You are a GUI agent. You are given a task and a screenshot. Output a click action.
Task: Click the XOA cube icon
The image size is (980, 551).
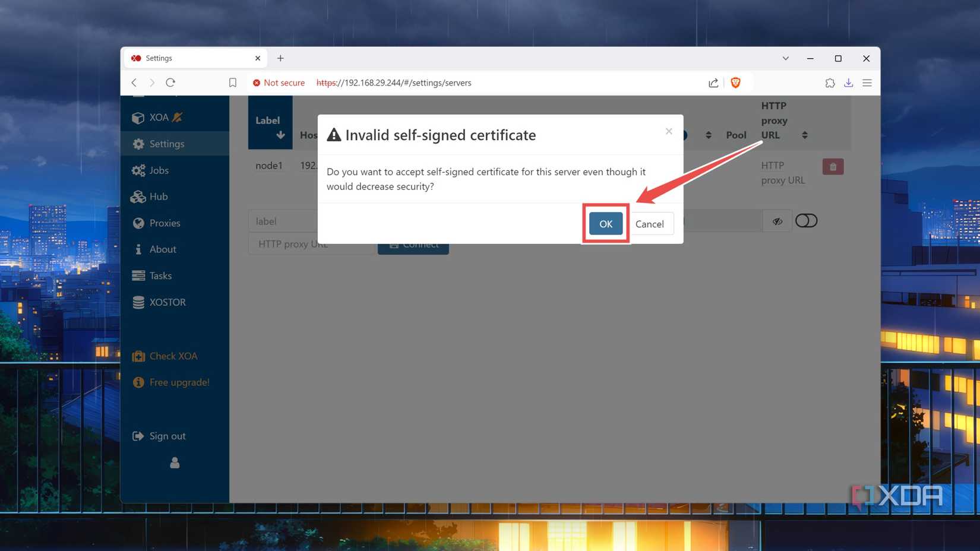pos(138,118)
